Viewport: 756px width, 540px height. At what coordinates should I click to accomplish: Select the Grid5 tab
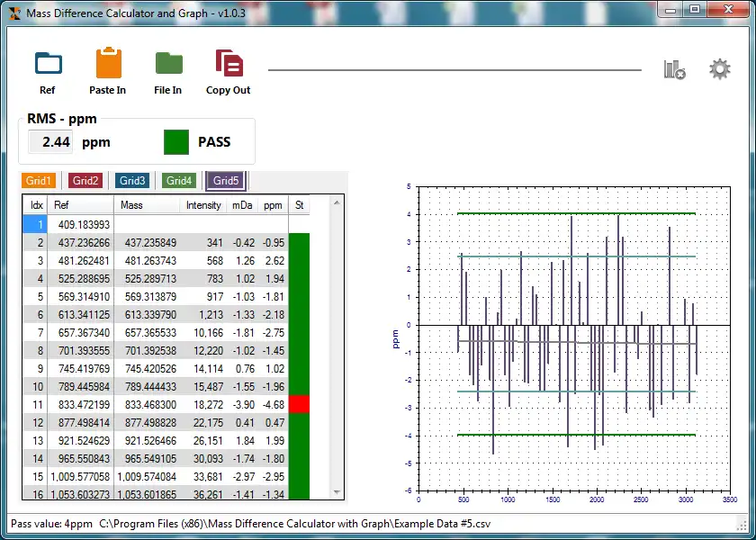pyautogui.click(x=226, y=181)
